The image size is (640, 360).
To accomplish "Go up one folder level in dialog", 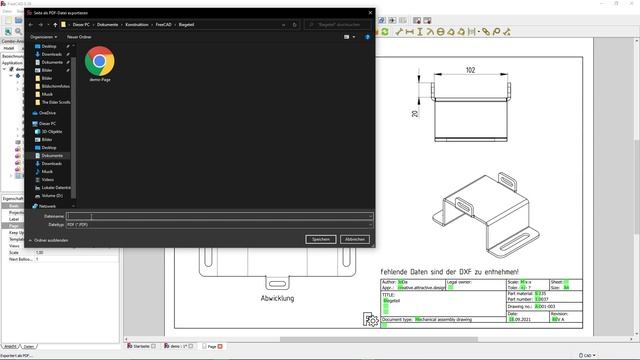I will pyautogui.click(x=55, y=25).
